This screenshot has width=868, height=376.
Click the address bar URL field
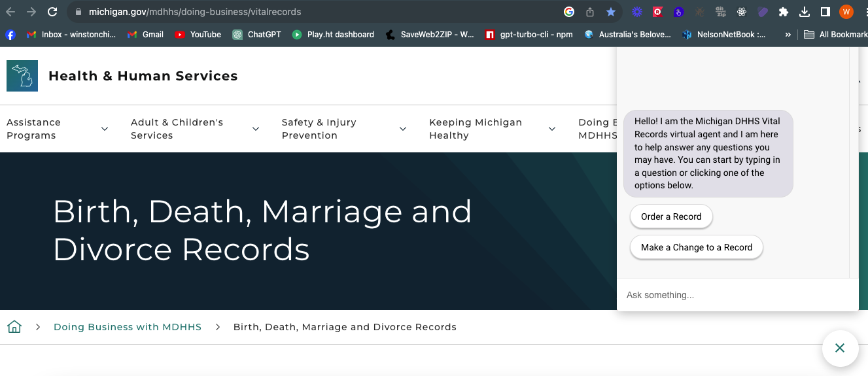click(314, 12)
